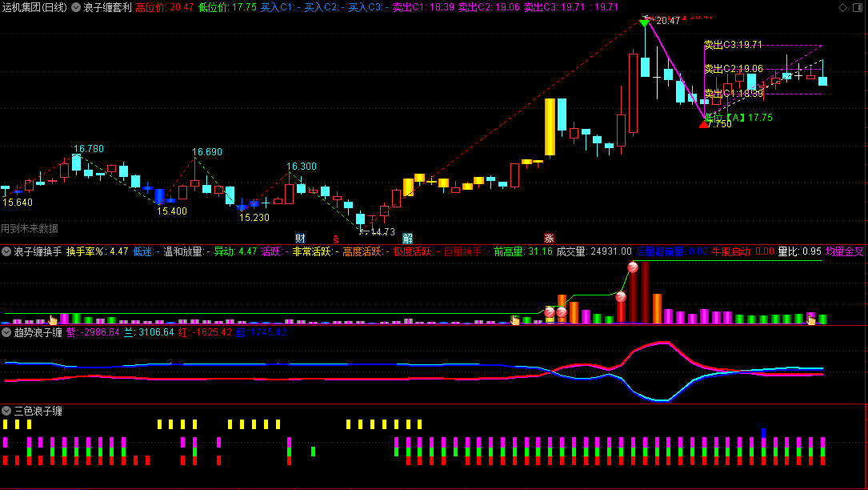Click the 16.780 peak price label
The height and width of the screenshot is (490, 868).
[x=89, y=149]
